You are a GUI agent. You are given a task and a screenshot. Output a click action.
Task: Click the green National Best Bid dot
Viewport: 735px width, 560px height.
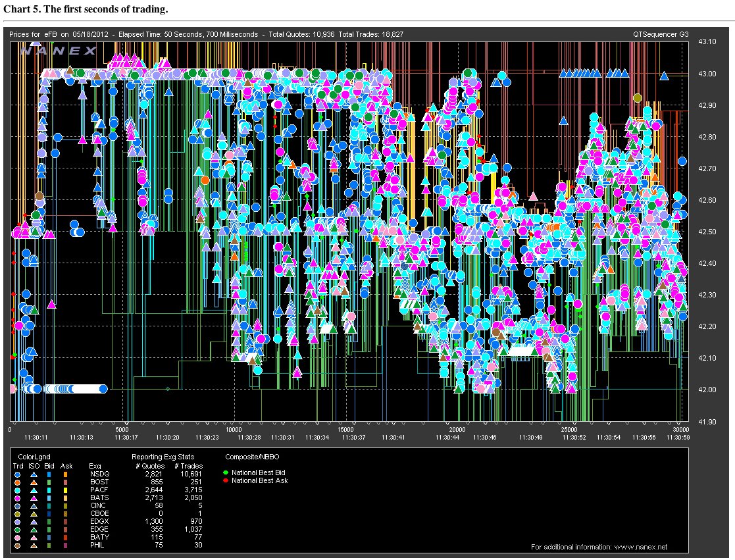pos(225,472)
